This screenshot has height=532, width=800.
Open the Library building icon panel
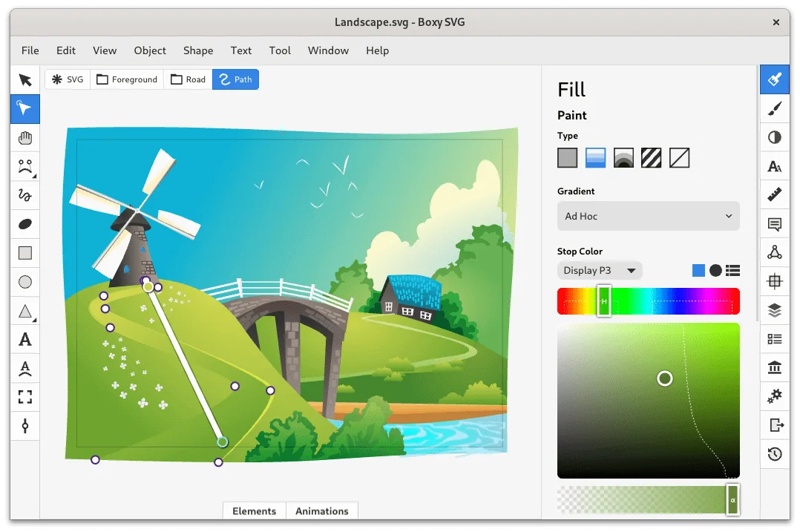(775, 367)
